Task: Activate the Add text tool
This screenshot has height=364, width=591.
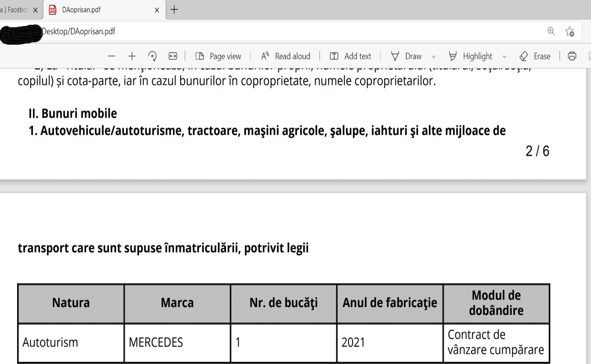Action: (351, 56)
